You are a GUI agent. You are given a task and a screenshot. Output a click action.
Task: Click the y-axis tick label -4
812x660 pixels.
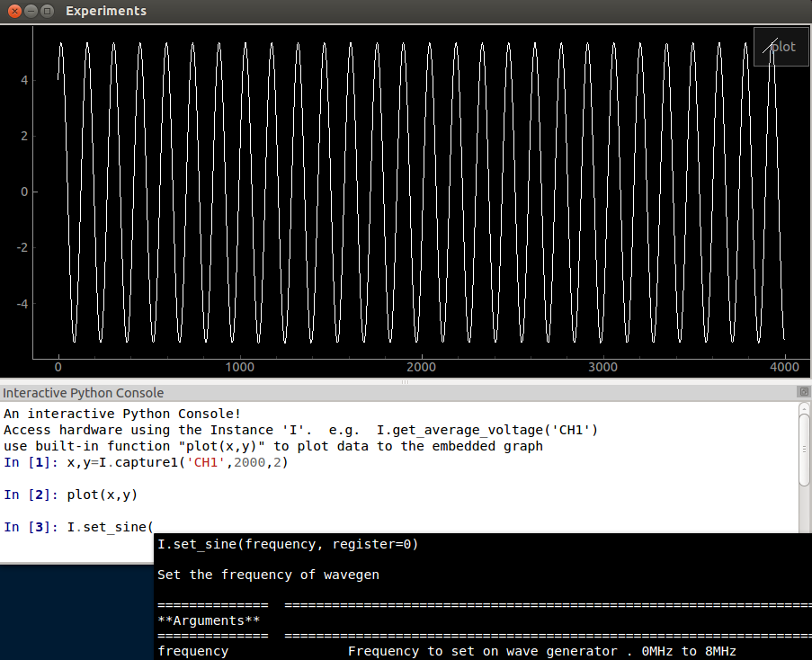[22, 304]
